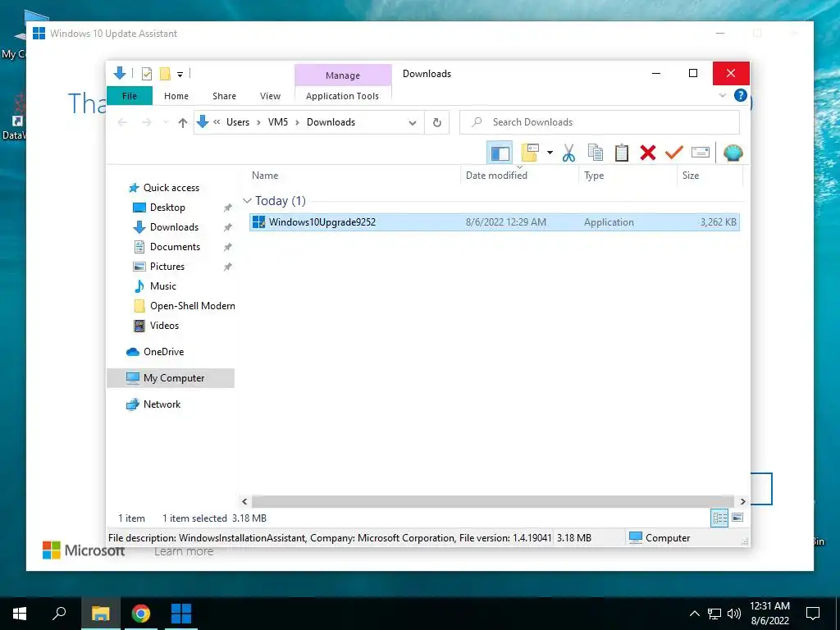Image resolution: width=840 pixels, height=630 pixels.
Task: Open the Open-Shell Modern folder
Action: click(192, 306)
